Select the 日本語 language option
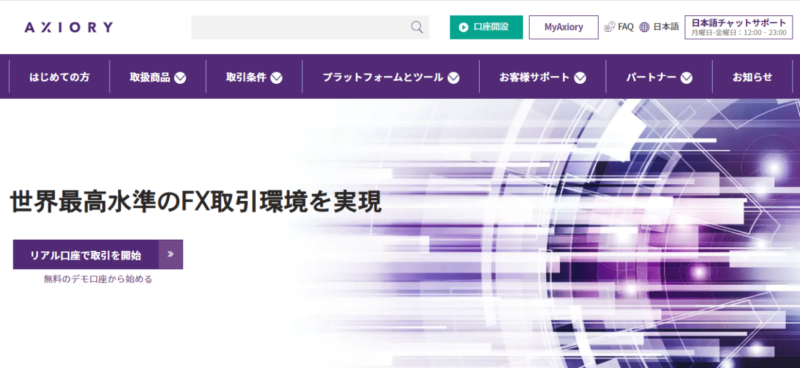The height and width of the screenshot is (368, 800). tap(666, 27)
